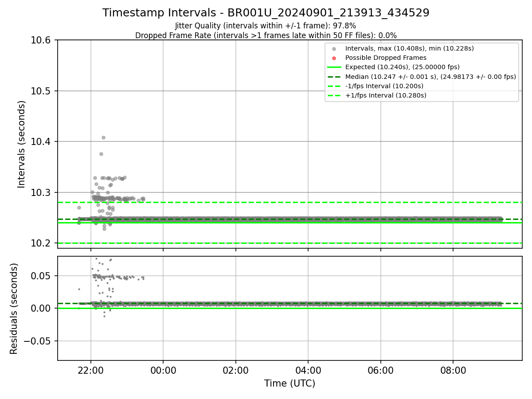Click the highest interval data point near 10.408s

point(103,137)
